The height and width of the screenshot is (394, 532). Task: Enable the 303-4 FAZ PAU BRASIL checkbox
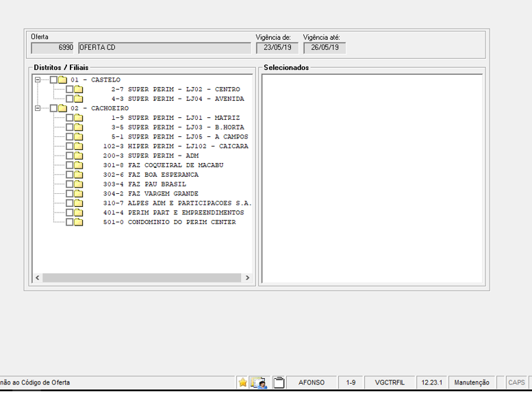coord(70,184)
